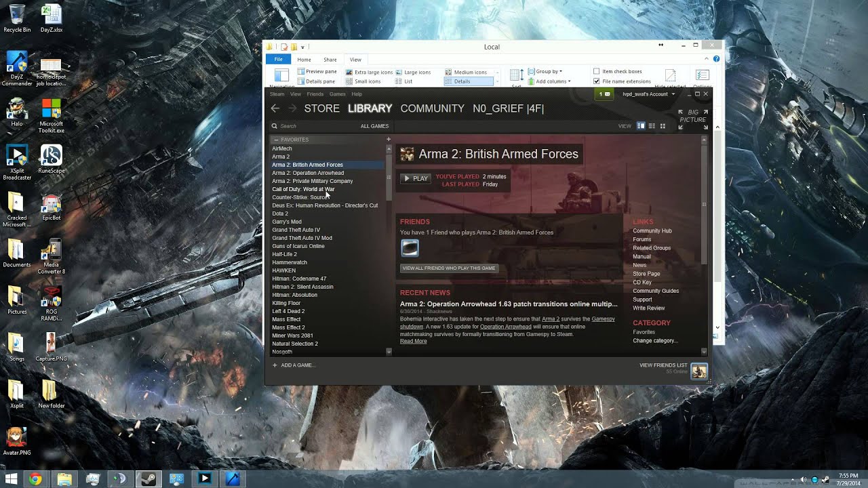Switch Steam library to list view
This screenshot has width=868, height=488.
[x=652, y=126]
